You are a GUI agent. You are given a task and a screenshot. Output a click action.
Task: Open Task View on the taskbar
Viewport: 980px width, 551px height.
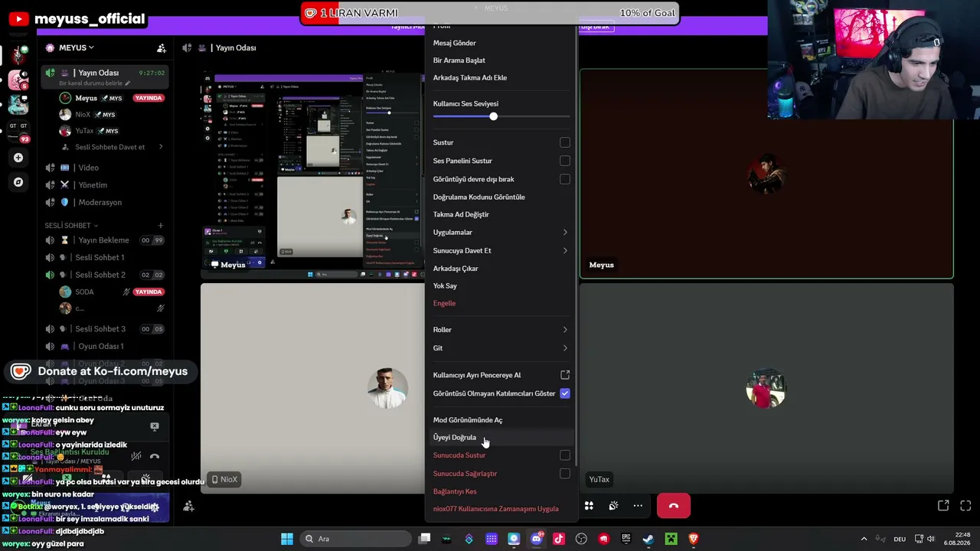tap(425, 539)
